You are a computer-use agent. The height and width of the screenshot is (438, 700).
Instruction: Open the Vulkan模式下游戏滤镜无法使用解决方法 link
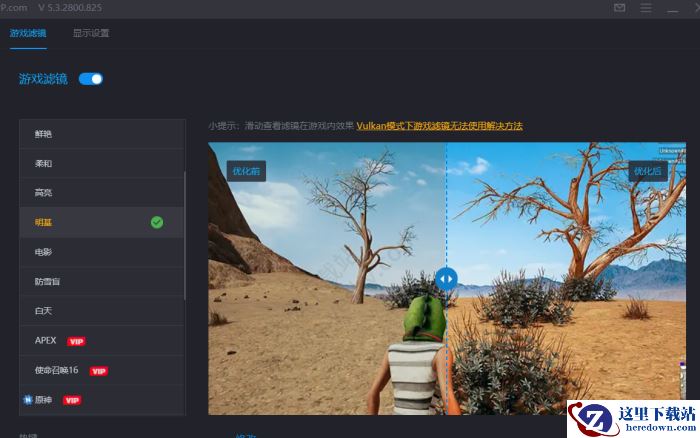coord(439,126)
